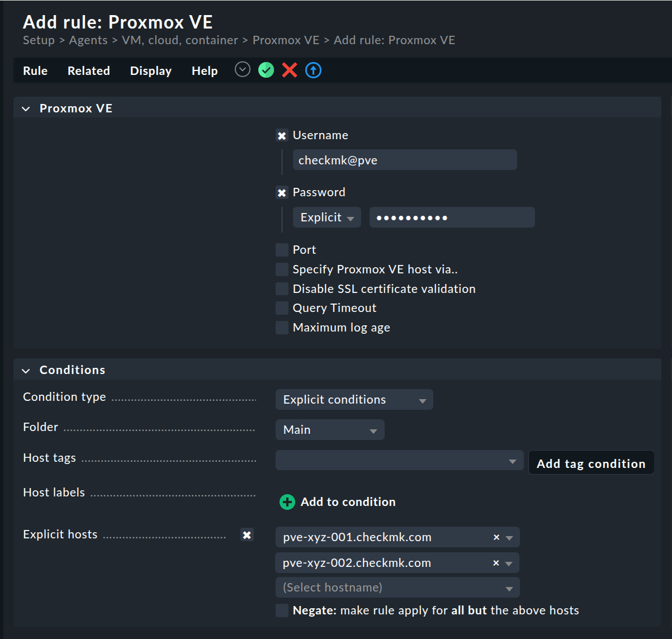Toggle the Negate rule checkbox
The width and height of the screenshot is (672, 639).
point(282,610)
